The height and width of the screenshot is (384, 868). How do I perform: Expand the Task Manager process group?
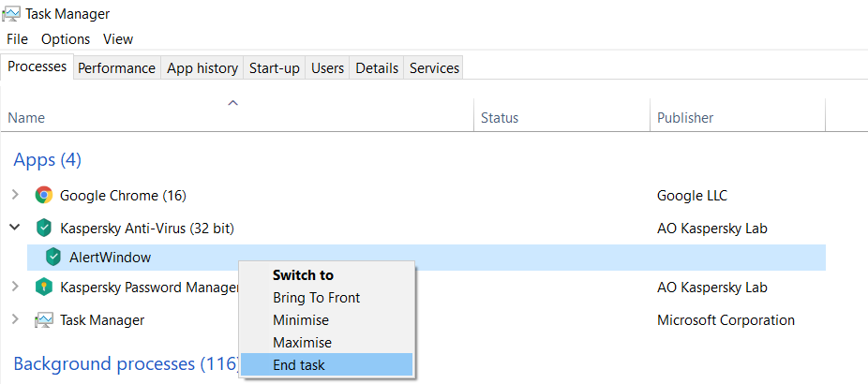pos(15,320)
